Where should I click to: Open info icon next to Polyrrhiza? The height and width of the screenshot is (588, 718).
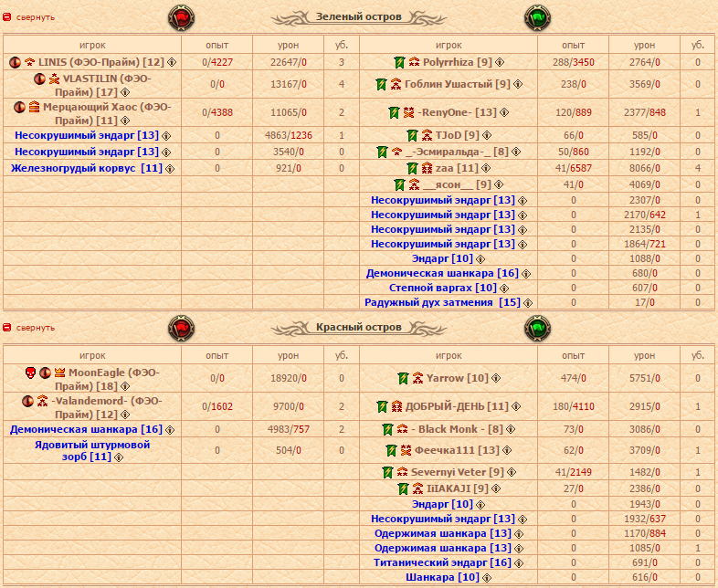500,62
